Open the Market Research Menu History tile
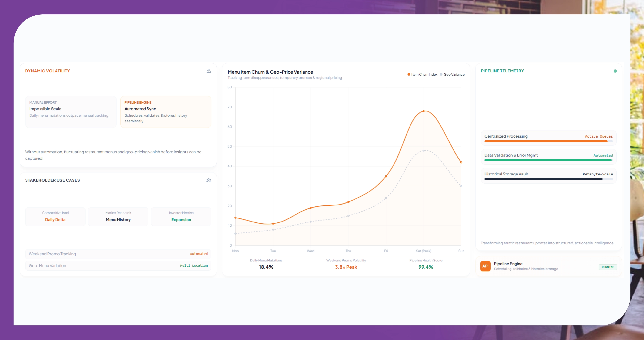Image resolution: width=644 pixels, height=340 pixels. pyautogui.click(x=118, y=217)
